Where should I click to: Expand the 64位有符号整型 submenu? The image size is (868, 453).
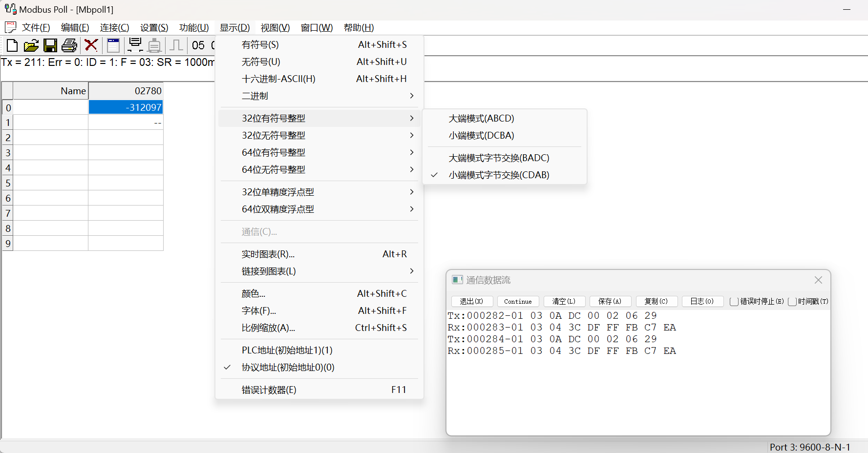[x=319, y=152]
